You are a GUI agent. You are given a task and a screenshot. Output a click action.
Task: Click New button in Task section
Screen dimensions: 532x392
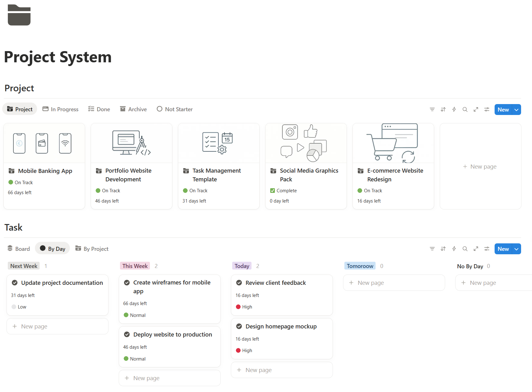pos(503,249)
